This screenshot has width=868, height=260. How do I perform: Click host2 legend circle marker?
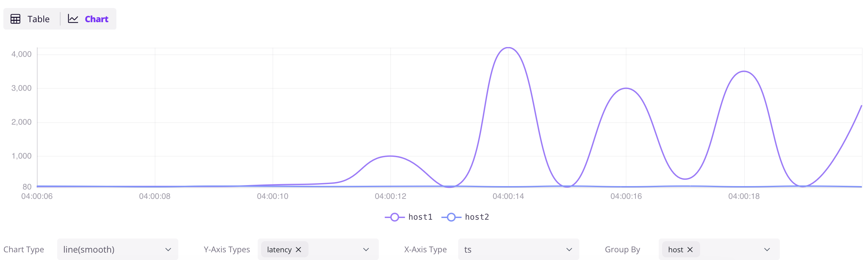tap(451, 217)
